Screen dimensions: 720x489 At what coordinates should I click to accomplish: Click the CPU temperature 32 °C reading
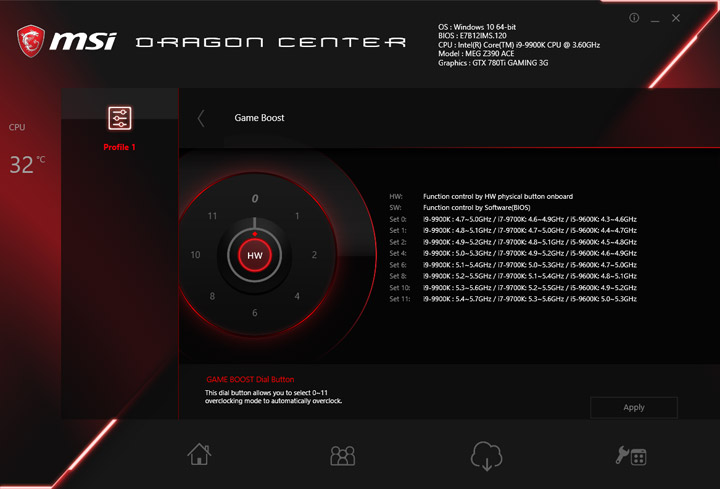(27, 164)
